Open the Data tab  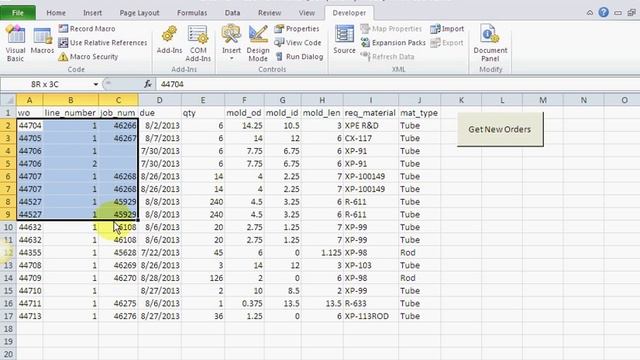point(232,13)
